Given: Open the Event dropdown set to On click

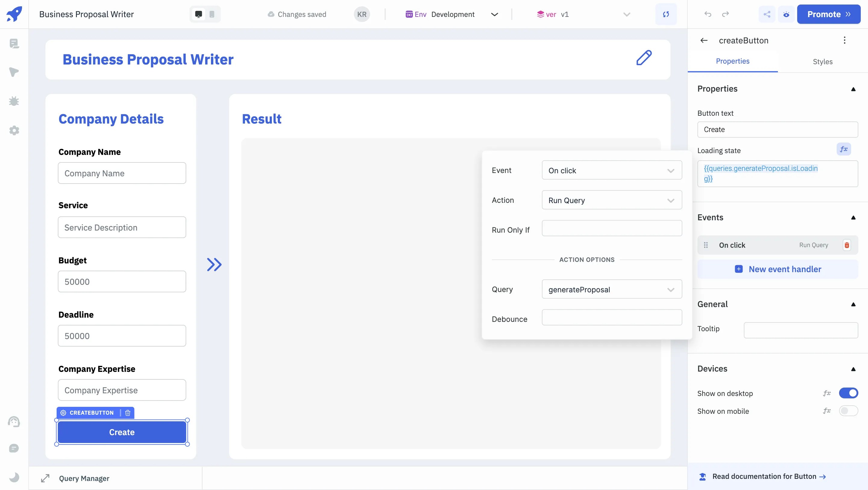Looking at the screenshot, I should pyautogui.click(x=612, y=171).
